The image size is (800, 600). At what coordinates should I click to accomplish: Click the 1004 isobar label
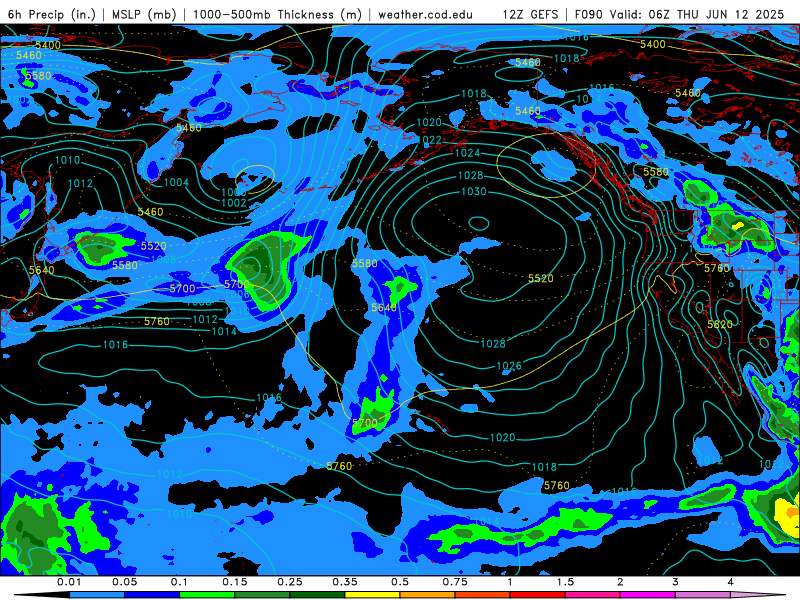(176, 182)
